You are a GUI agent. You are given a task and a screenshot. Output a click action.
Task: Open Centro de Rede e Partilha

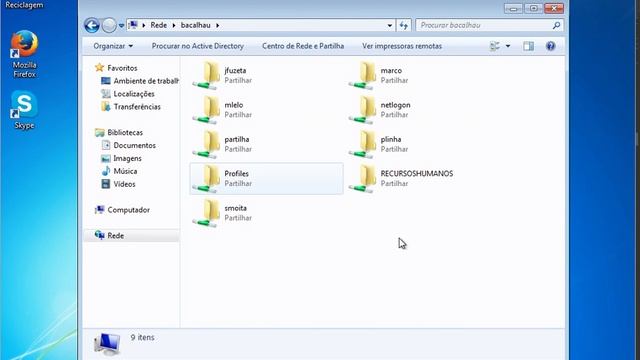point(303,46)
